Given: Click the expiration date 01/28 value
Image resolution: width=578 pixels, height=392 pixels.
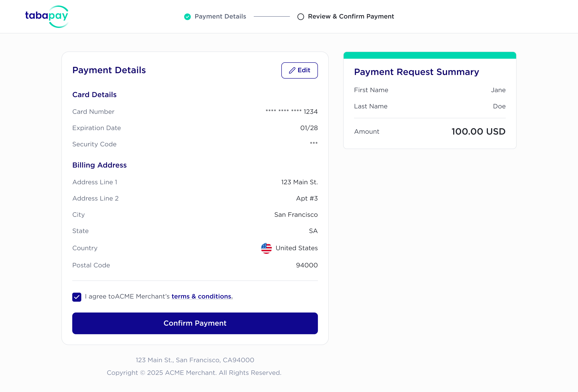Looking at the screenshot, I should coord(309,128).
